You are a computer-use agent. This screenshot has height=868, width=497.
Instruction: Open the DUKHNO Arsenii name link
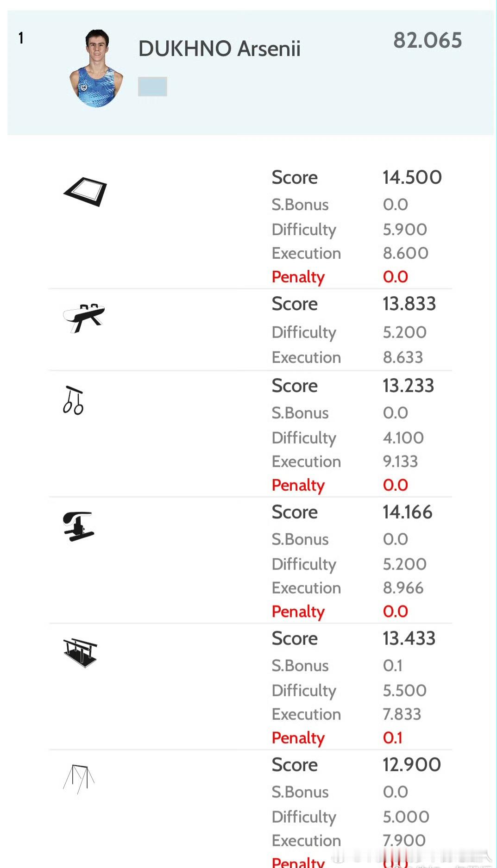tap(220, 49)
